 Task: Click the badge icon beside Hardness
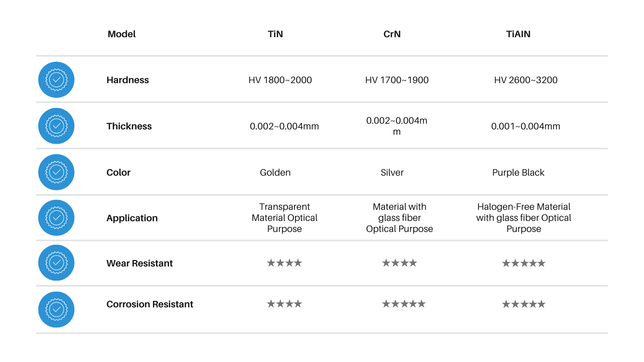coord(56,80)
